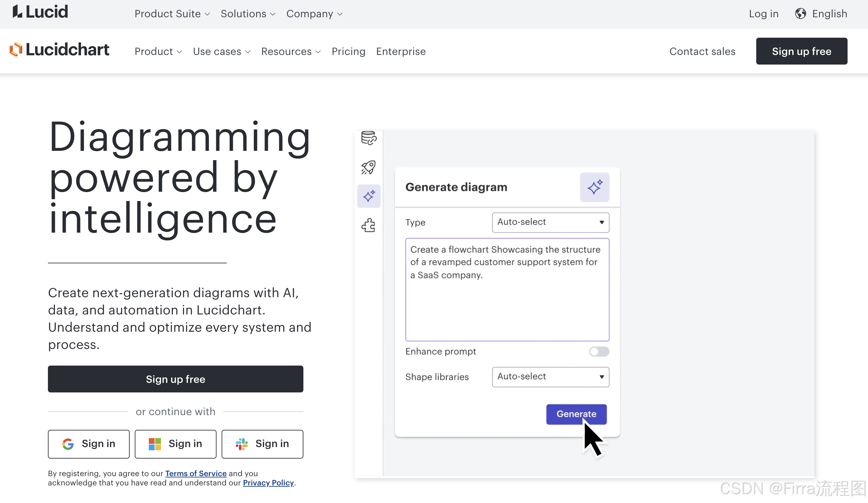Image resolution: width=868 pixels, height=503 pixels.
Task: Expand the Resources menu
Action: (x=291, y=51)
